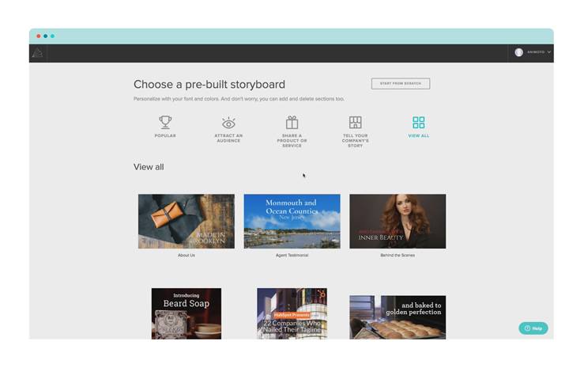Image resolution: width=588 pixels, height=368 pixels.
Task: Click the Behind the Scenes caption label
Action: pos(398,256)
